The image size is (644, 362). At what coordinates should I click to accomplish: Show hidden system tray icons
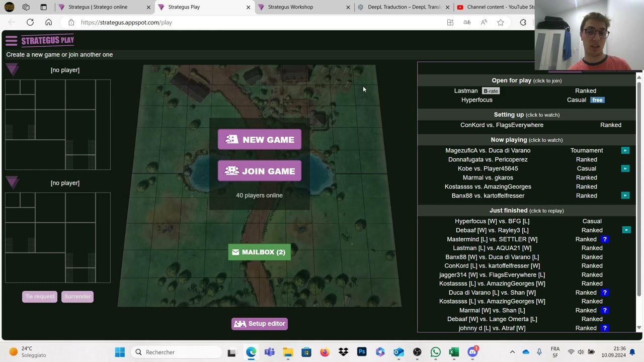coord(512,352)
